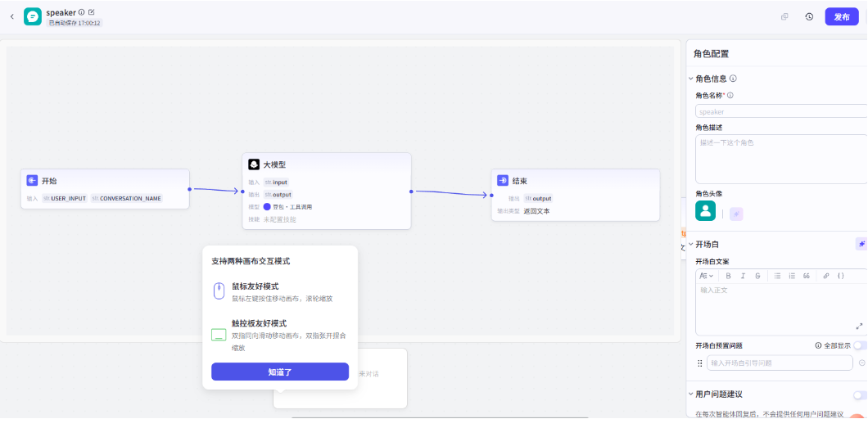Viewport: 868px width, 437px height.
Task: Click the 发布 publish button
Action: pos(841,16)
